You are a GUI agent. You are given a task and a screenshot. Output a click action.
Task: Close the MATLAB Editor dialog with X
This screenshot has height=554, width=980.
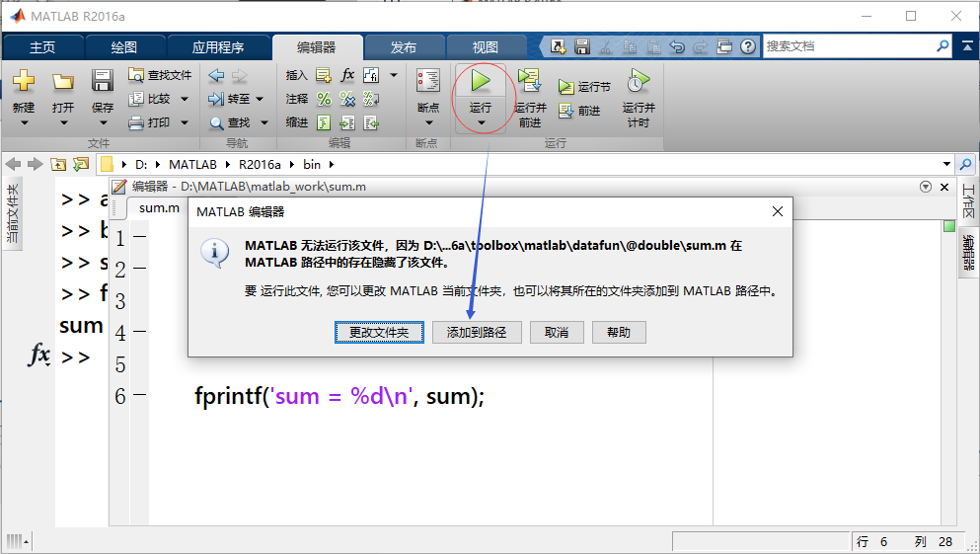pyautogui.click(x=778, y=211)
